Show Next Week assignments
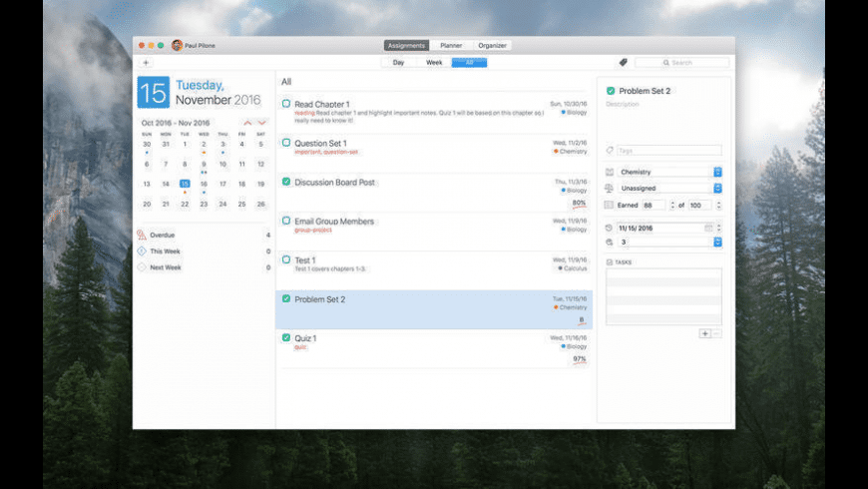The width and height of the screenshot is (868, 489). pyautogui.click(x=204, y=267)
